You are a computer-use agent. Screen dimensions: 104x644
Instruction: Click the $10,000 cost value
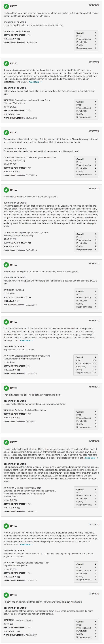(x=14, y=500)
